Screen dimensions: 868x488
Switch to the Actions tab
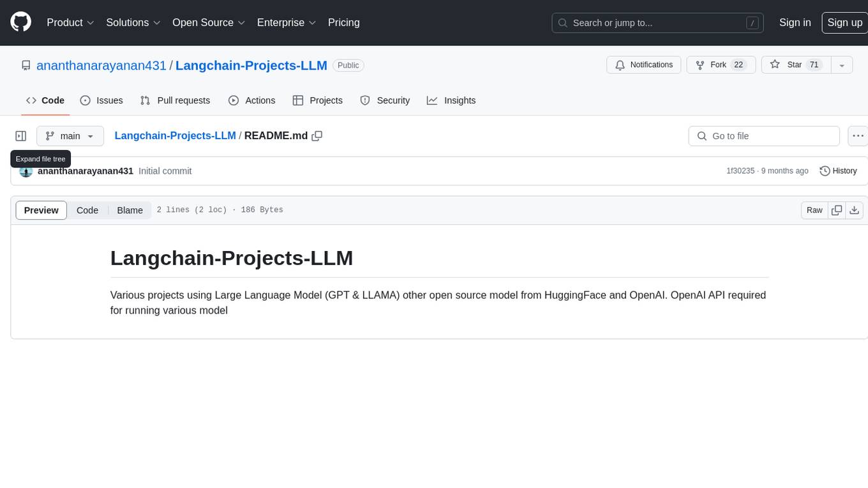pos(251,100)
